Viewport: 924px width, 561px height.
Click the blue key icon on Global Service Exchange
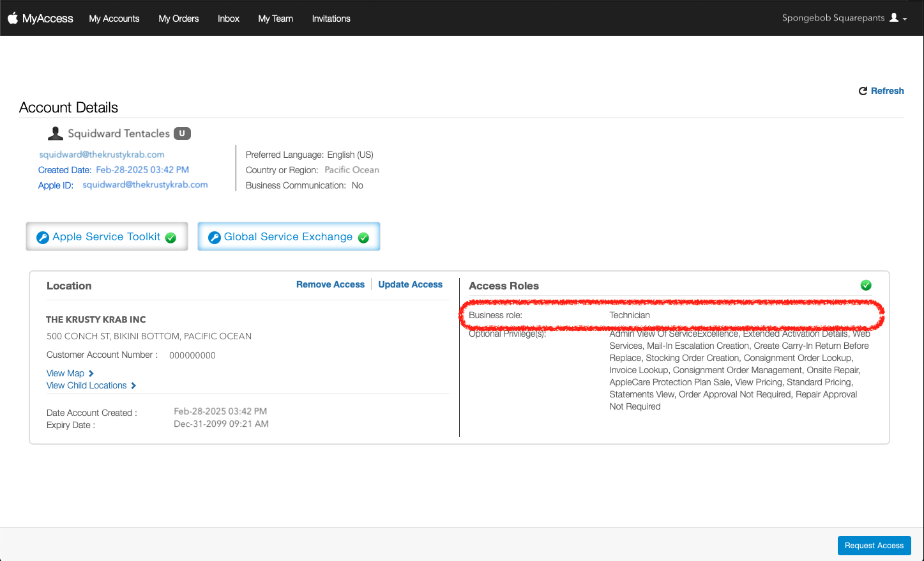(x=215, y=238)
